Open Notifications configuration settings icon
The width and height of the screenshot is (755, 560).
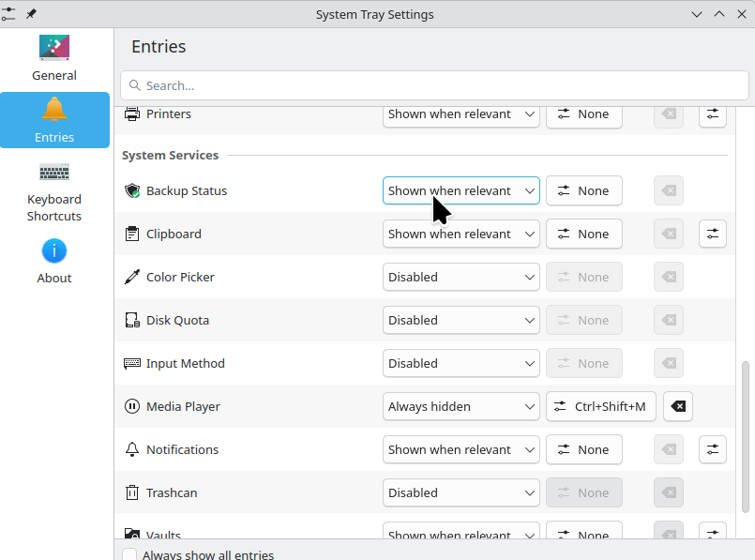713,449
